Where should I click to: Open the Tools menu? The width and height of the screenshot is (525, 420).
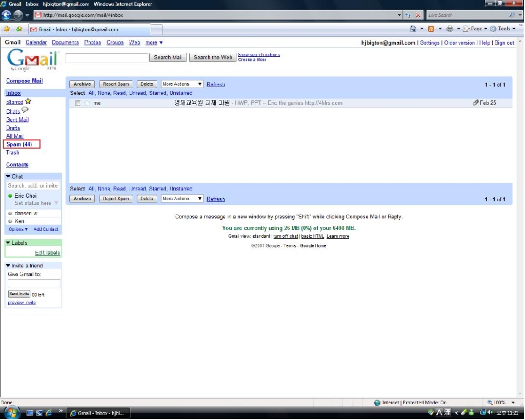[x=503, y=29]
